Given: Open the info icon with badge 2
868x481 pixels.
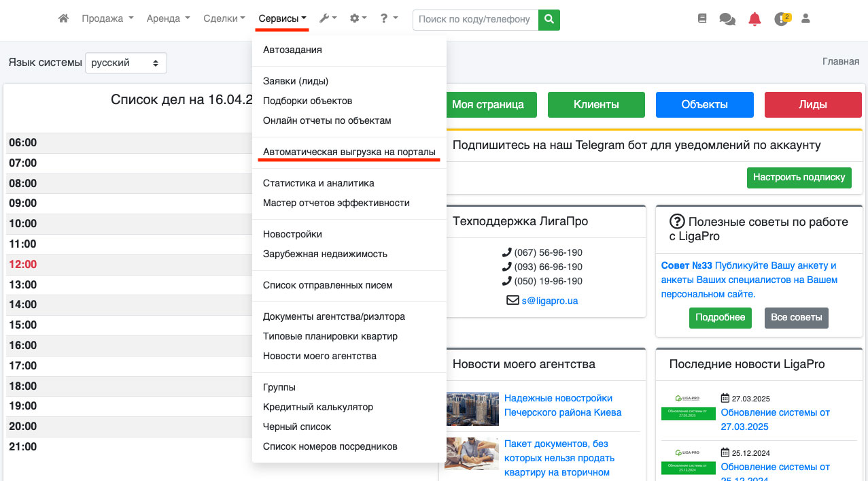Looking at the screenshot, I should [782, 19].
